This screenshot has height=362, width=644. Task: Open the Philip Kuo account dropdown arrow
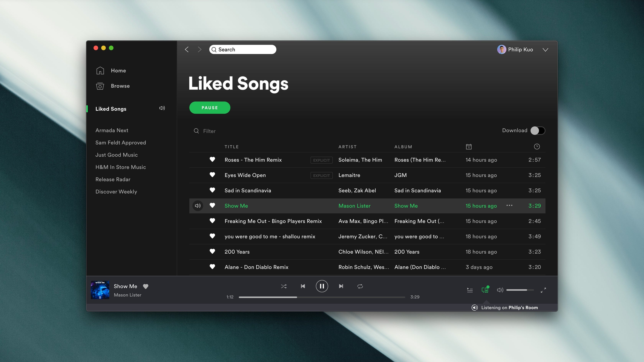click(x=545, y=50)
